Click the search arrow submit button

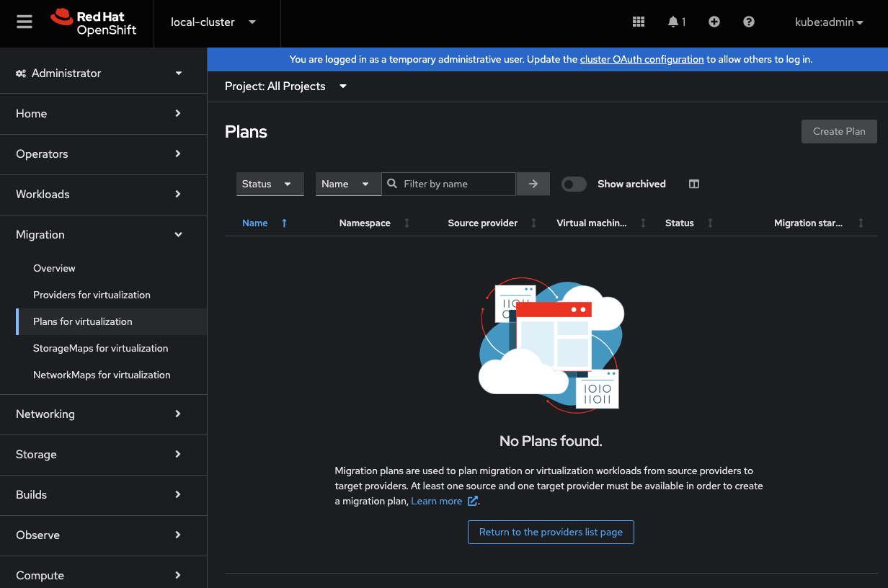[x=533, y=184]
